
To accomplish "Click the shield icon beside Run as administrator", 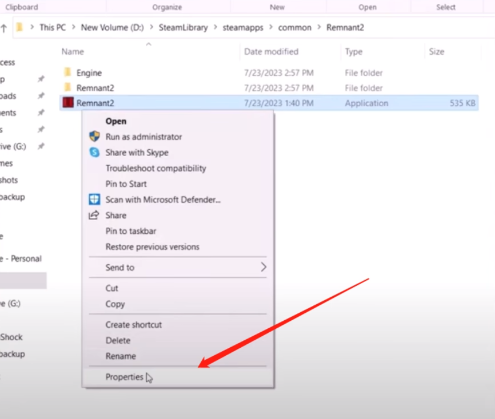I will (94, 136).
